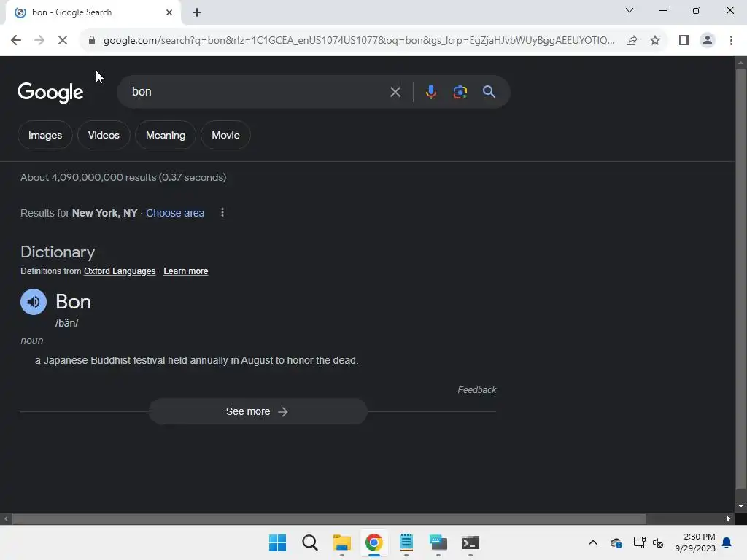
Task: Click the word 'noun' label
Action: coord(32,341)
